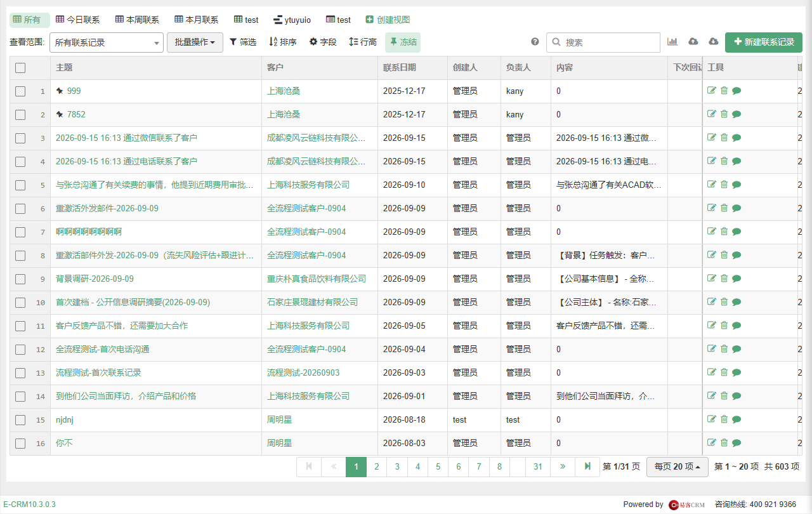Delete the 背景调研-2026-09-09 record with its trash icon

724,279
